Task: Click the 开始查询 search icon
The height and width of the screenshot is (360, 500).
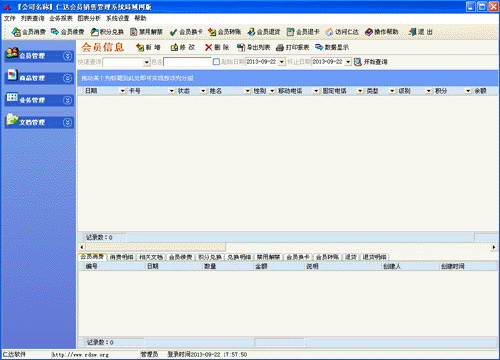Action: tap(358, 62)
